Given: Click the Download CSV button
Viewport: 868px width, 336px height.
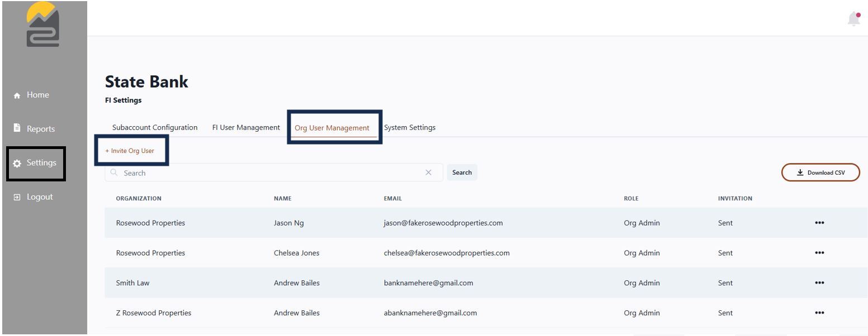Looking at the screenshot, I should coord(820,172).
